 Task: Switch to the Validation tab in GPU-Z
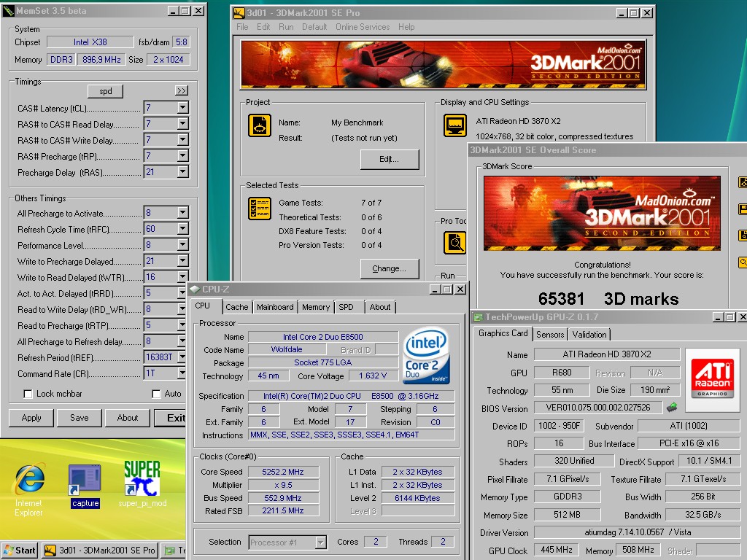coord(589,334)
